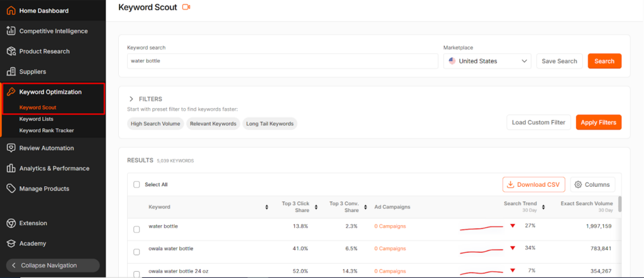644x278 pixels.
Task: Go to Keyword Rank Tracker submenu item
Action: point(47,130)
